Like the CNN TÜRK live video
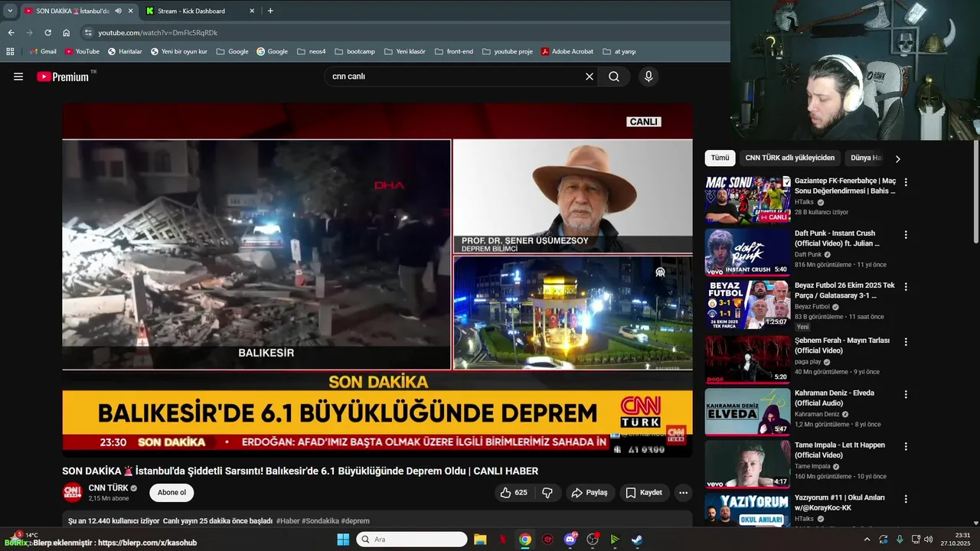980x551 pixels. (514, 493)
